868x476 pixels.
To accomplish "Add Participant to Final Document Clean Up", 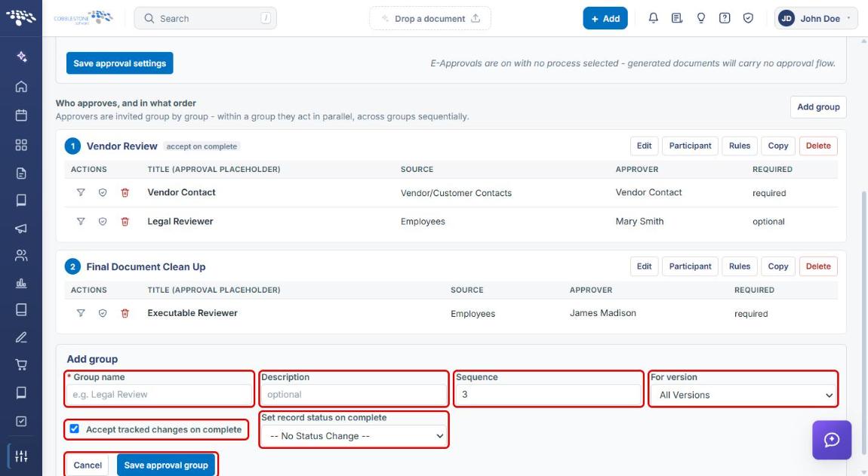I will [x=691, y=266].
